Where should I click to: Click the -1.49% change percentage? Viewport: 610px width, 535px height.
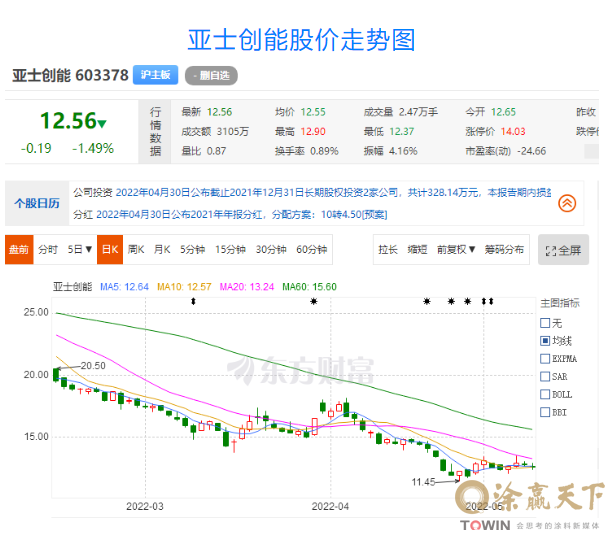[93, 148]
